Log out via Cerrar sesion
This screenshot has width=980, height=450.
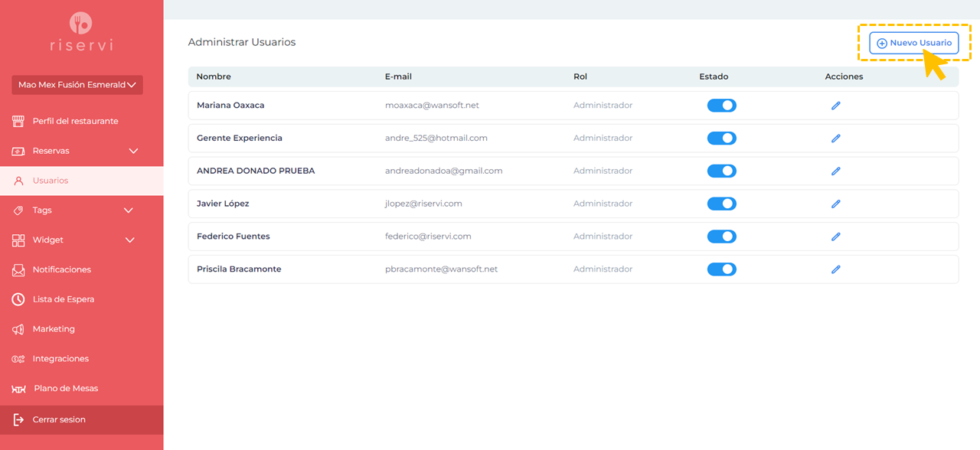[x=82, y=419]
